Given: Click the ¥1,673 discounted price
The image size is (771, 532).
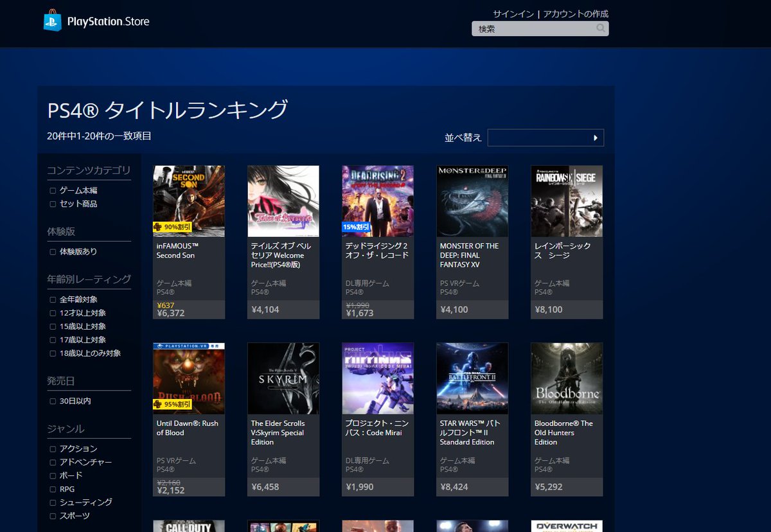Looking at the screenshot, I should [359, 314].
